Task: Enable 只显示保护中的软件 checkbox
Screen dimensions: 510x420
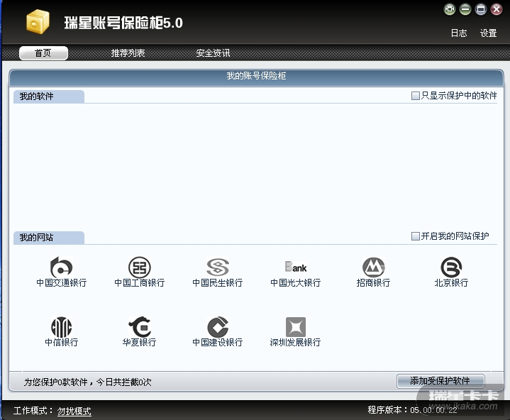Action: (416, 96)
